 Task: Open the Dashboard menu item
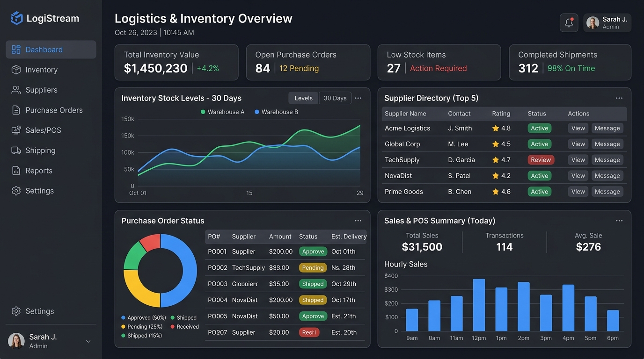pos(51,50)
